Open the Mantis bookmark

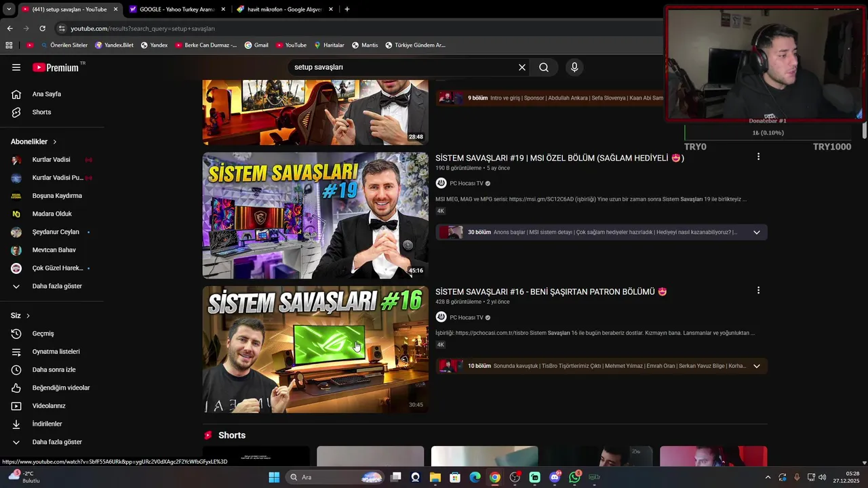(365, 45)
